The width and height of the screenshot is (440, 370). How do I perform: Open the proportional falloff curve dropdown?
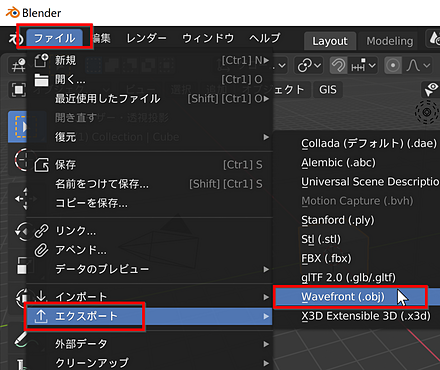[418, 65]
